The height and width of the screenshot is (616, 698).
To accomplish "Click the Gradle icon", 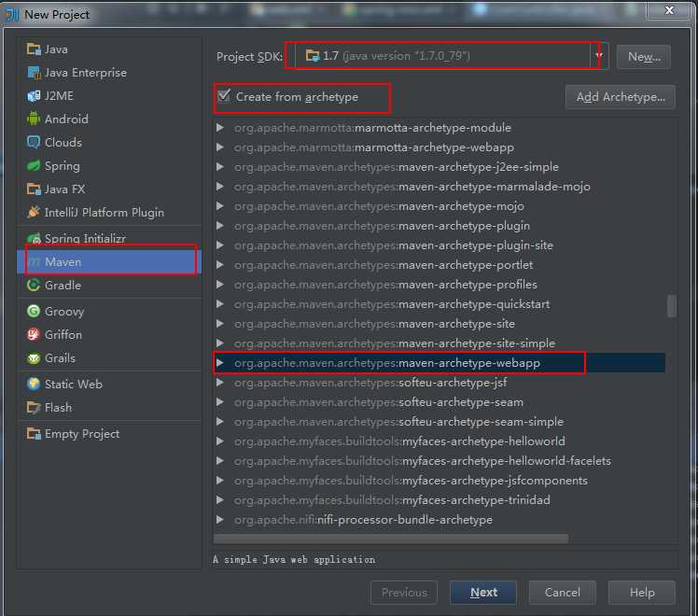I will (34, 285).
